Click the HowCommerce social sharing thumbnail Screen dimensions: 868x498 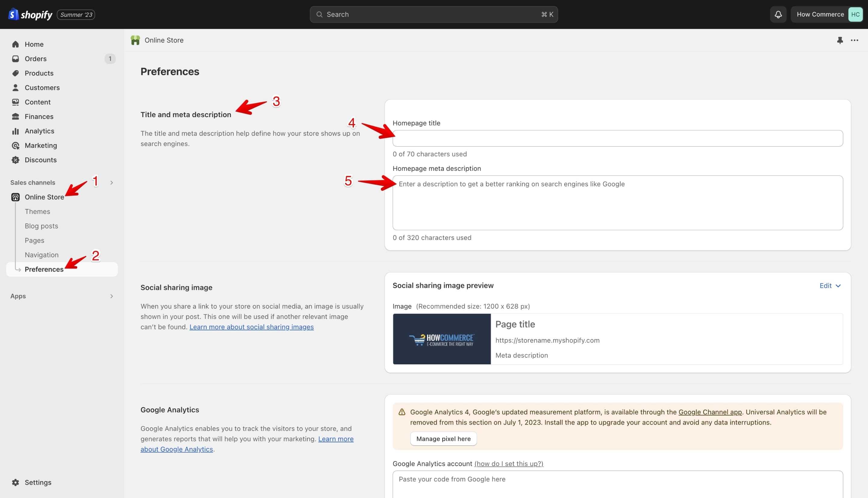point(442,339)
